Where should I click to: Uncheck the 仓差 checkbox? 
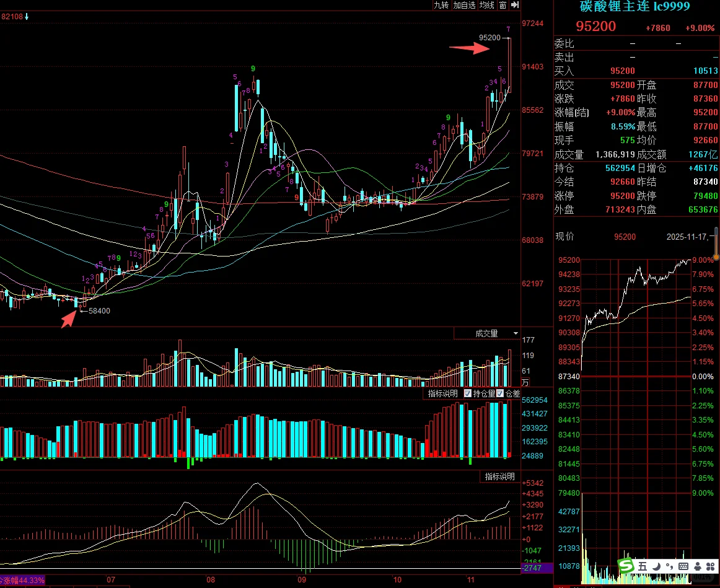pyautogui.click(x=500, y=393)
